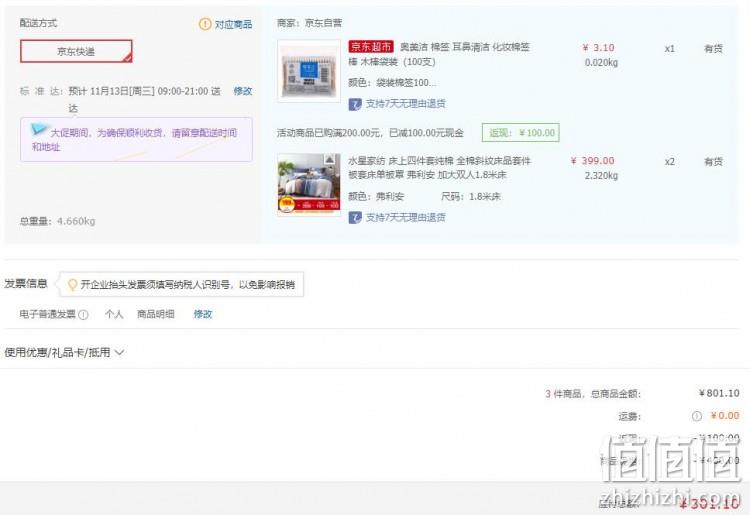Click the 商品明细 invoice content text
The height and width of the screenshot is (515, 750).
(x=156, y=314)
